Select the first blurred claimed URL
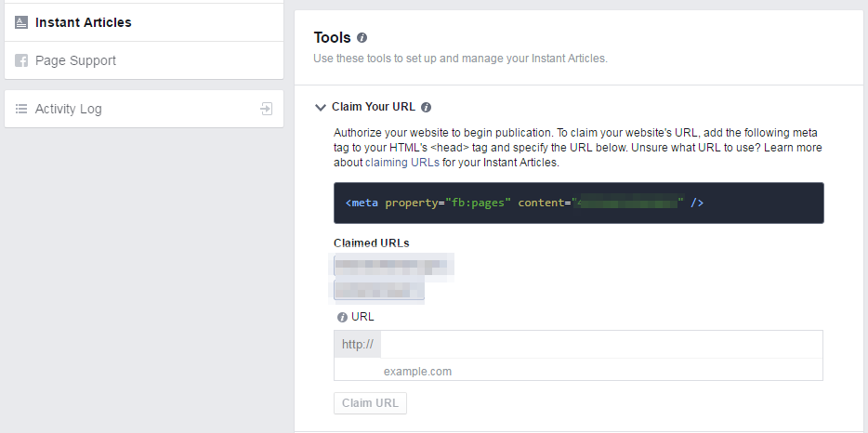Image resolution: width=868 pixels, height=433 pixels. click(x=392, y=266)
